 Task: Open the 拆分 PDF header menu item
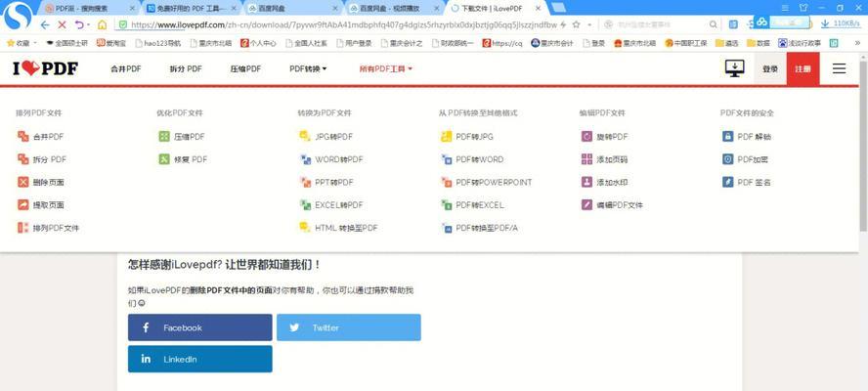[186, 68]
